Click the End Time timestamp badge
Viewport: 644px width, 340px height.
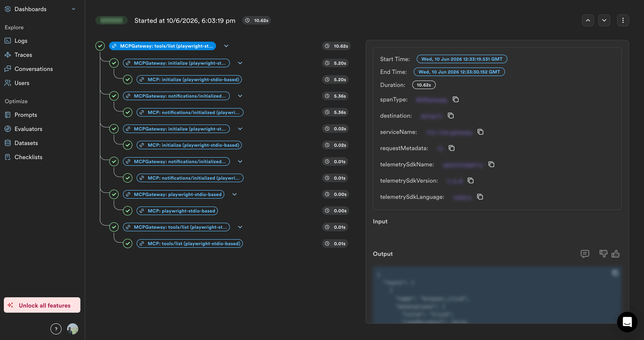[x=459, y=72]
